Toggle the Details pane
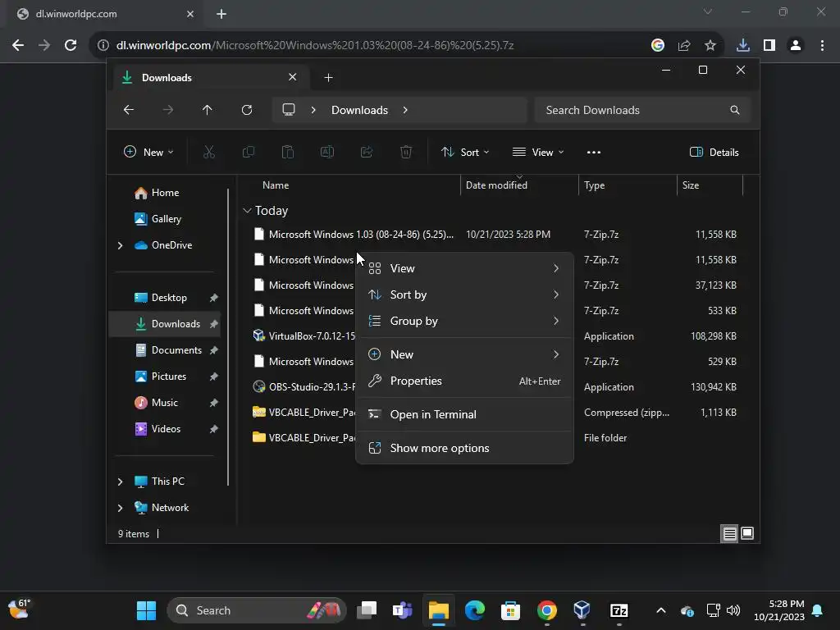840x630 pixels. point(714,152)
